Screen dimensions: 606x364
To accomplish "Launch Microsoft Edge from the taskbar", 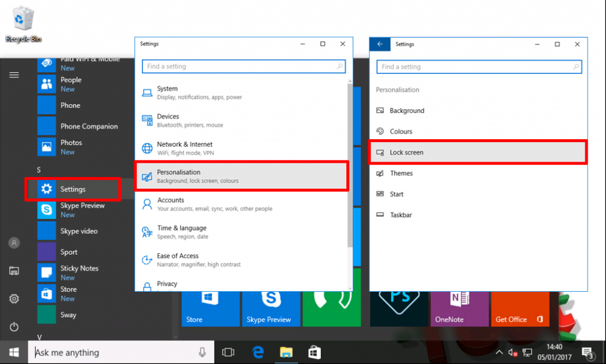I will pyautogui.click(x=257, y=352).
